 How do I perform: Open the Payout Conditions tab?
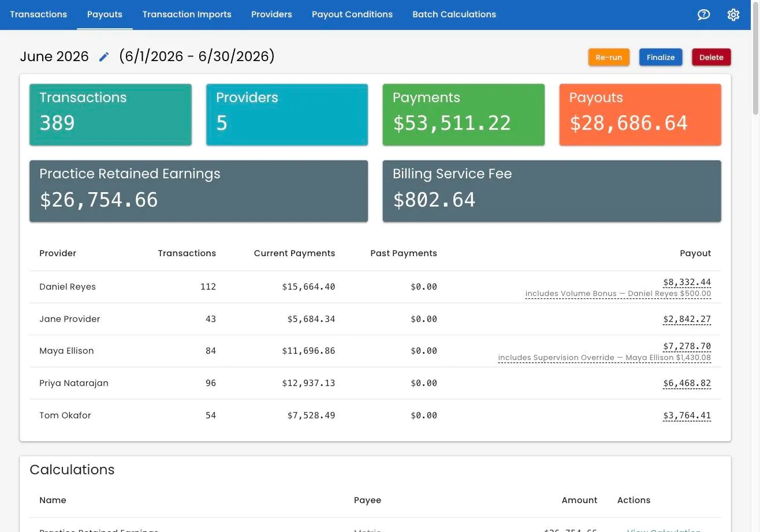coord(352,14)
